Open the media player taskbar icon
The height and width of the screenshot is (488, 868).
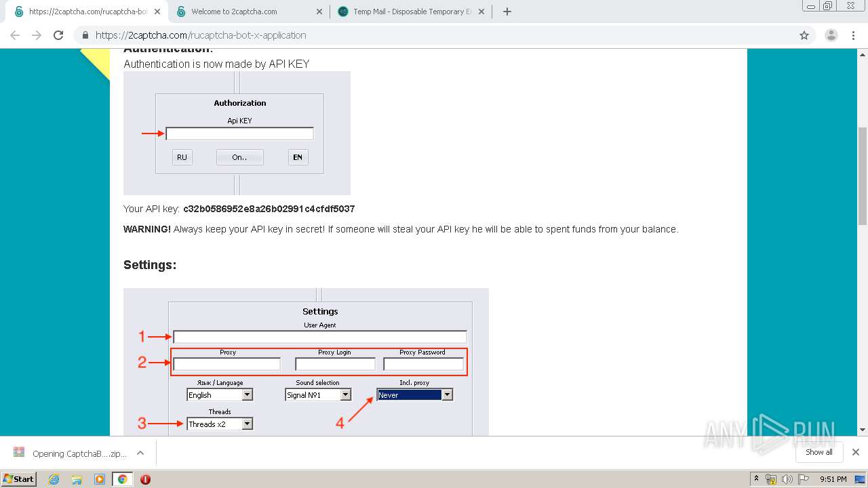pos(99,479)
